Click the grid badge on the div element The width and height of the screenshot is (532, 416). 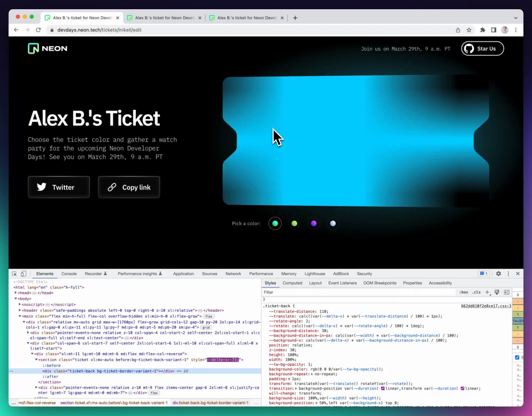pyautogui.click(x=206, y=327)
